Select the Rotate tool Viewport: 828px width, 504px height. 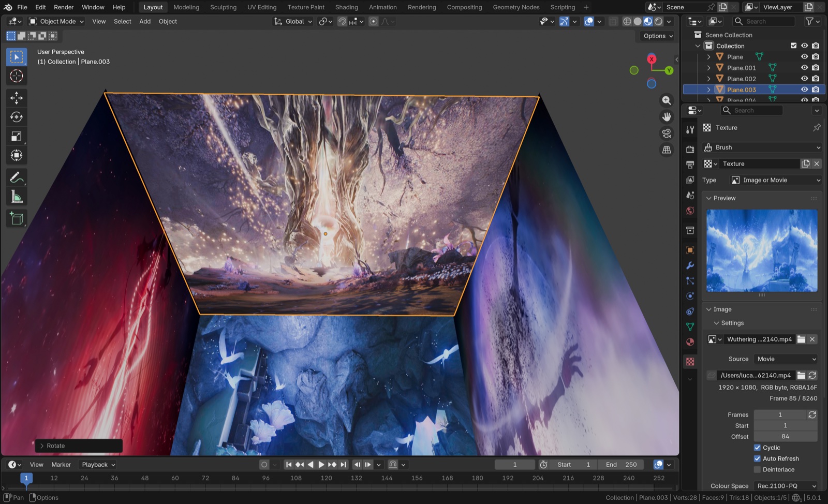tap(17, 117)
